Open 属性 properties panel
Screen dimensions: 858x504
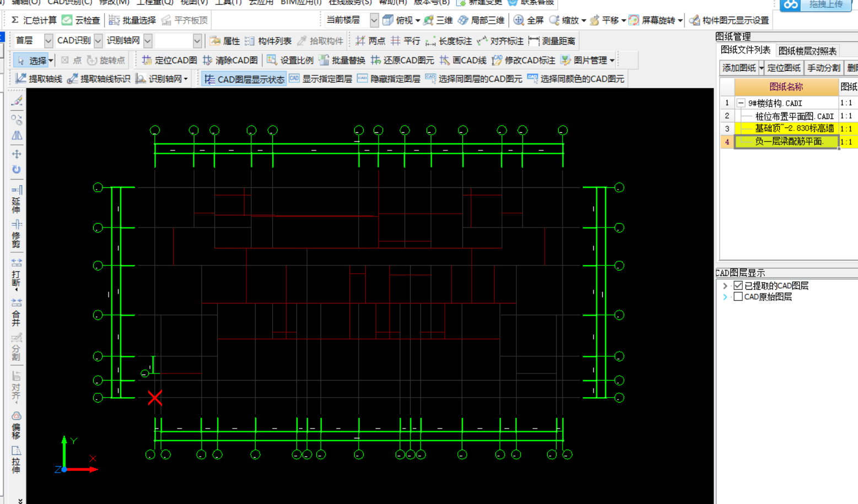coord(225,41)
